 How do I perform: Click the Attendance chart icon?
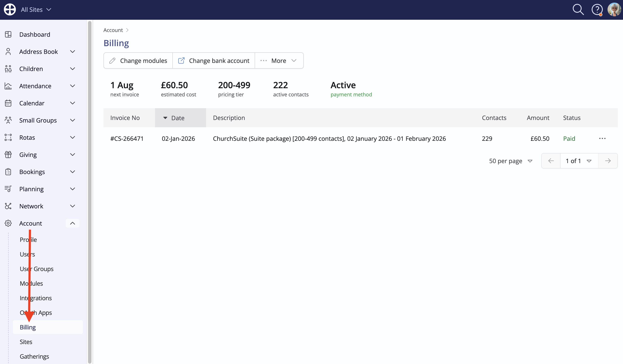8,86
